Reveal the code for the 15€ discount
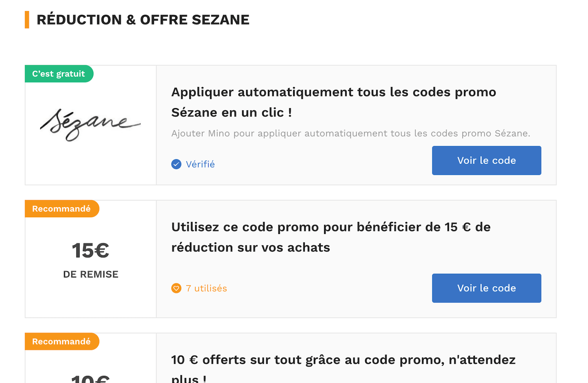Image resolution: width=588 pixels, height=383 pixels. 486,288
